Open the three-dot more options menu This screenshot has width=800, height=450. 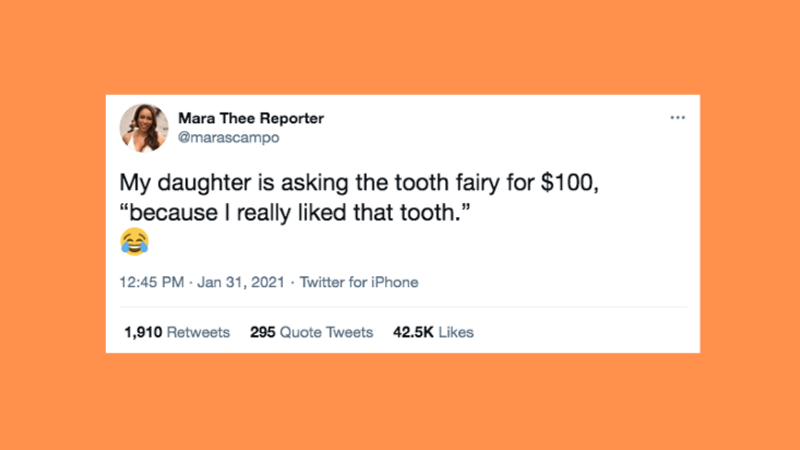click(x=678, y=118)
